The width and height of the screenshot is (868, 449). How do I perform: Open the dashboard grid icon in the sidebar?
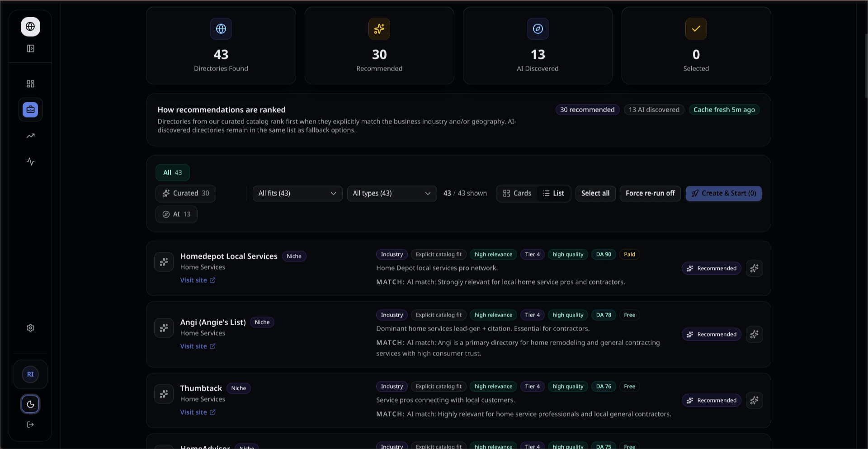coord(30,84)
